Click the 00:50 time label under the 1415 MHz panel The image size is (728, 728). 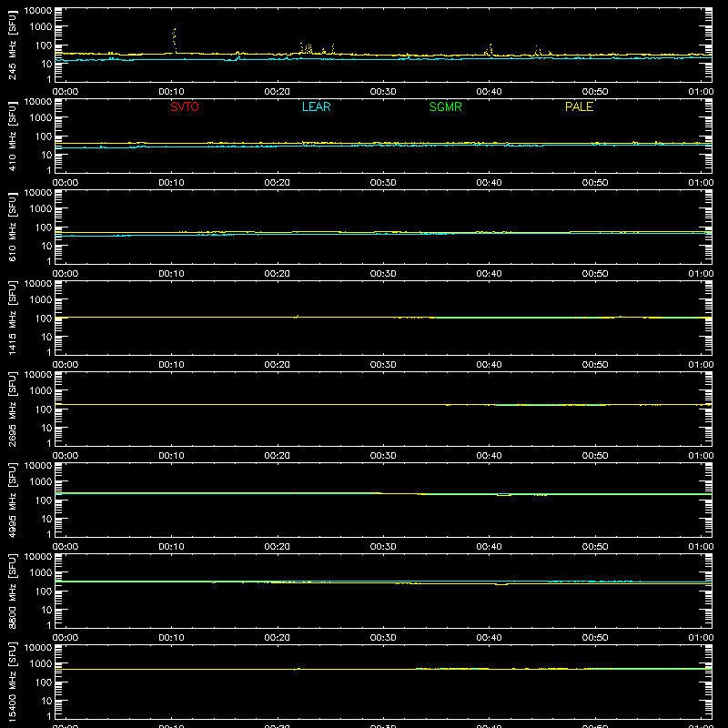595,365
